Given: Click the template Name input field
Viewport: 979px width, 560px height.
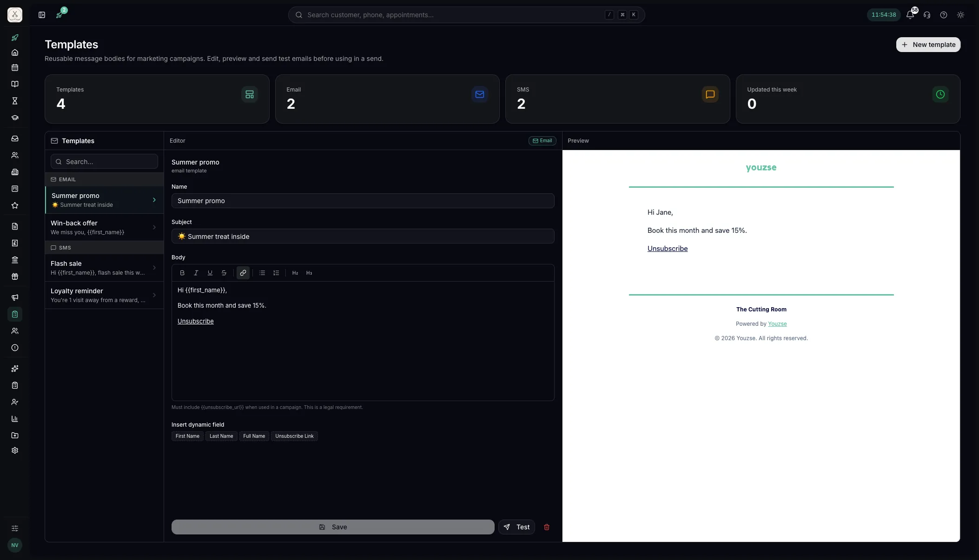Looking at the screenshot, I should pyautogui.click(x=363, y=201).
